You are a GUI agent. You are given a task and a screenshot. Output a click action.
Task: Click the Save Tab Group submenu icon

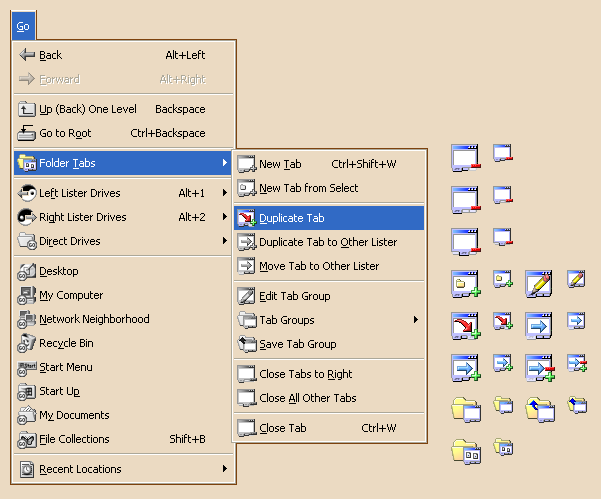tap(246, 344)
